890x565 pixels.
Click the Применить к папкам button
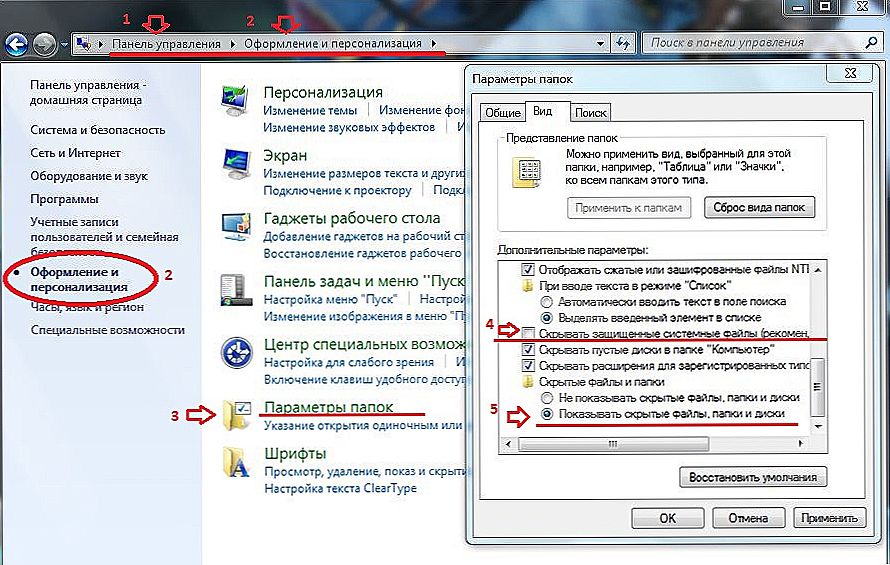tap(628, 208)
